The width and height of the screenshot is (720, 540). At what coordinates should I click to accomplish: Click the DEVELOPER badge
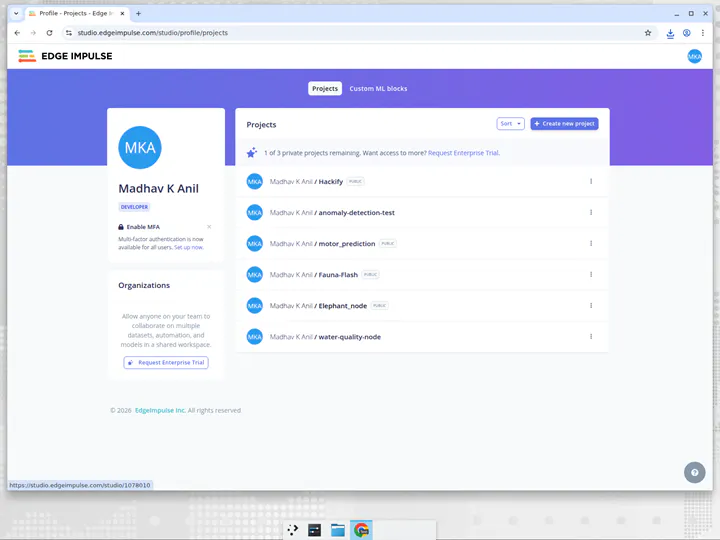point(134,207)
